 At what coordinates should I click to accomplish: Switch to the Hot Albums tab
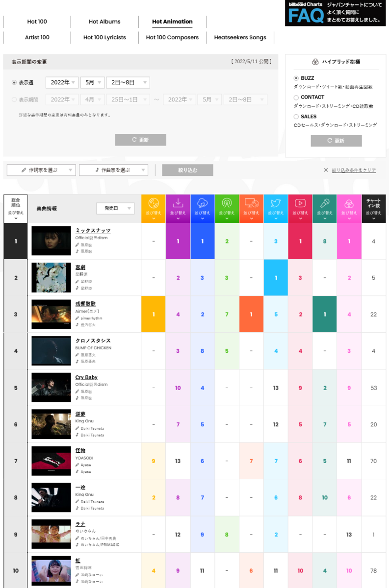104,22
